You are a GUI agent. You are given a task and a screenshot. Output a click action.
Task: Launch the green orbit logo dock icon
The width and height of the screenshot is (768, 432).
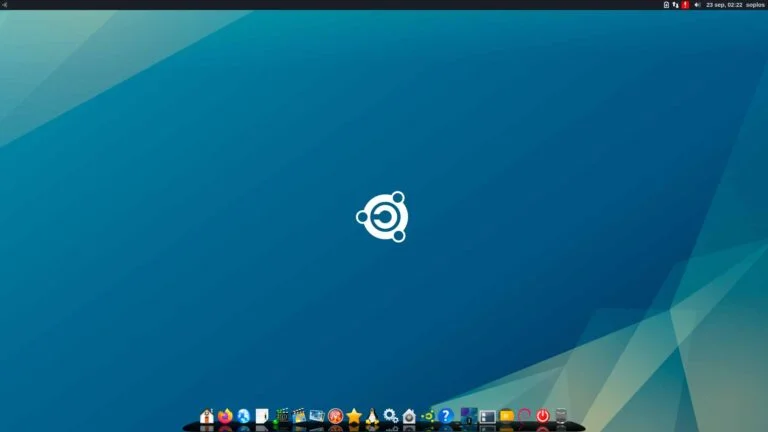pyautogui.click(x=427, y=416)
